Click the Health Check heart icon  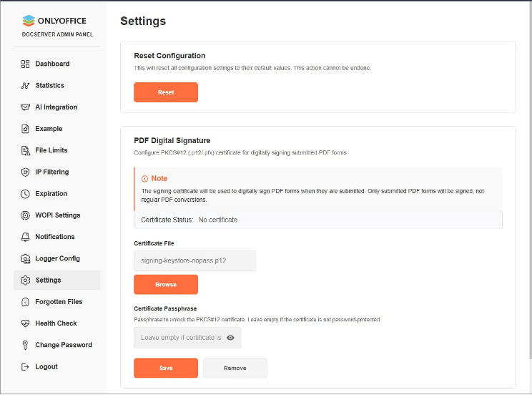26,323
